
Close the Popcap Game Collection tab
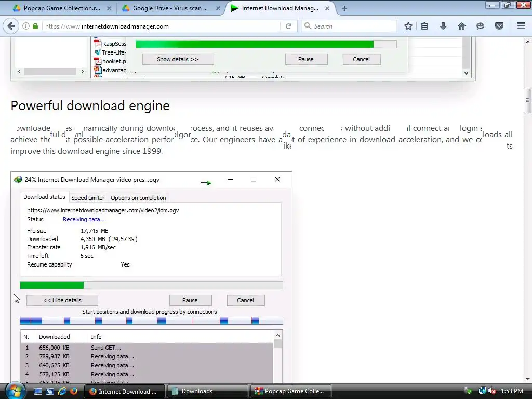109,8
